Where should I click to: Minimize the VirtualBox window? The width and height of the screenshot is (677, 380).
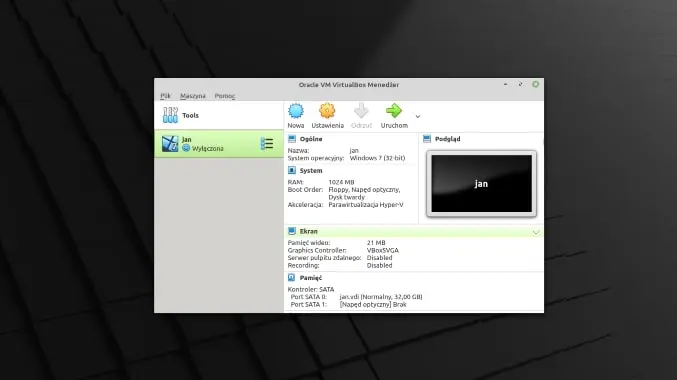(x=505, y=84)
